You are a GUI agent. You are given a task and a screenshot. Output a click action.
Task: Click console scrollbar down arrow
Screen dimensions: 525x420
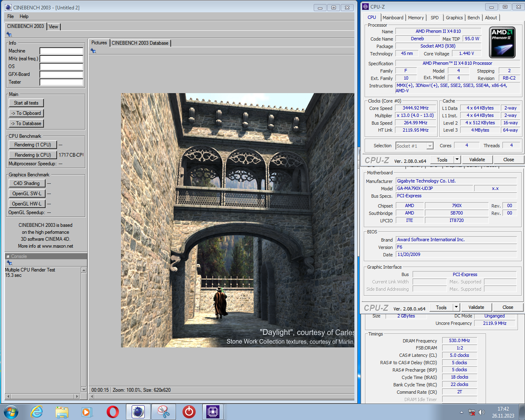click(84, 389)
